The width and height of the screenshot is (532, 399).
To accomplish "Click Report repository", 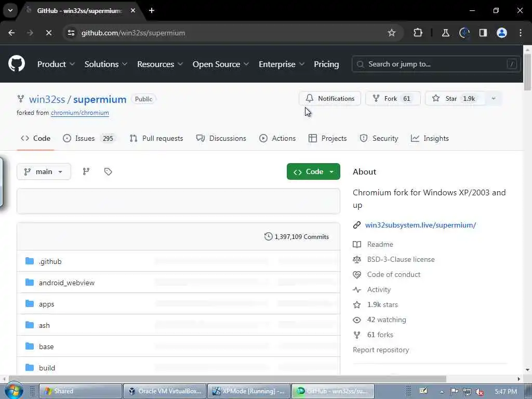I will tap(381, 350).
